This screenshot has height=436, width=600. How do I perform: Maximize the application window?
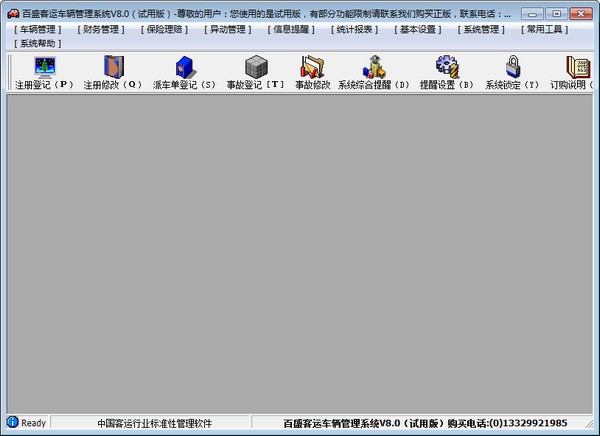556,14
